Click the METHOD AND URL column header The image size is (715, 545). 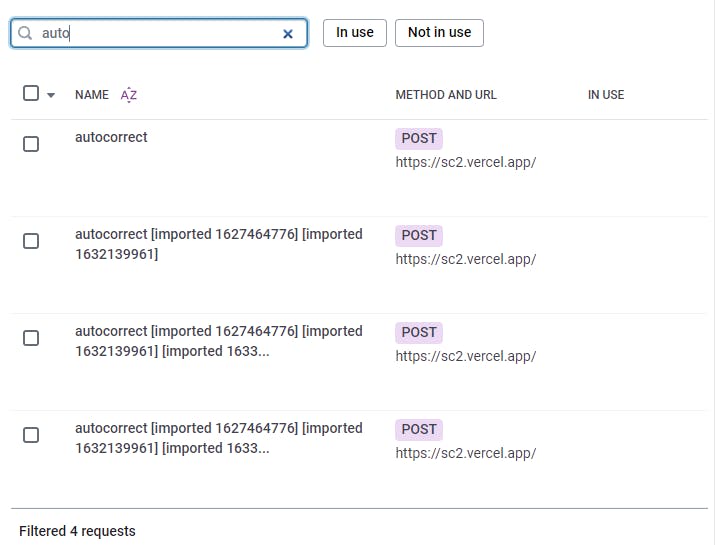pos(446,95)
